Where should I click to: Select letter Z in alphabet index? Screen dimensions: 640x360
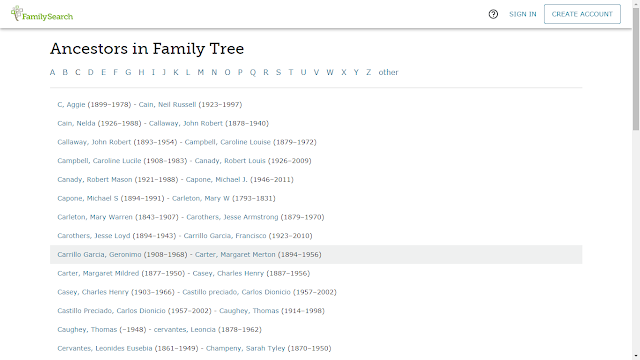369,72
